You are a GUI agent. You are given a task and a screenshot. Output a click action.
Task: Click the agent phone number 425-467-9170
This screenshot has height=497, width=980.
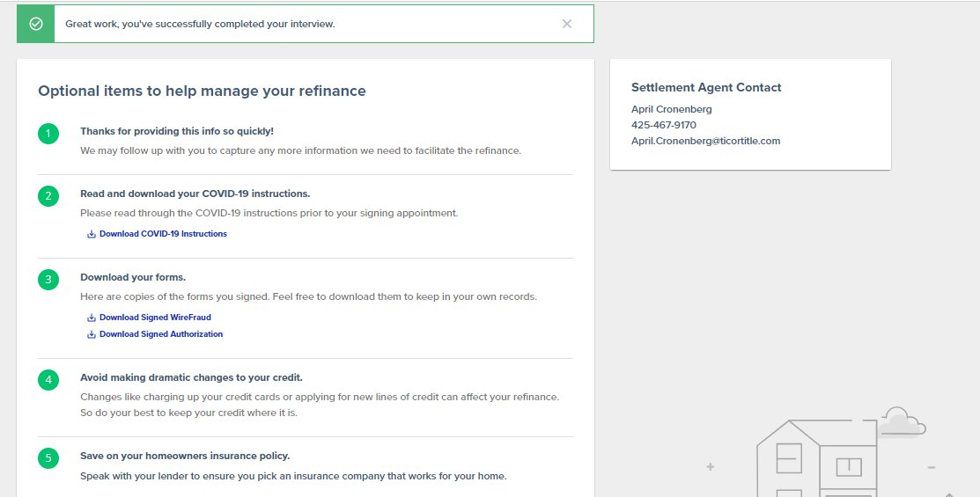click(664, 125)
